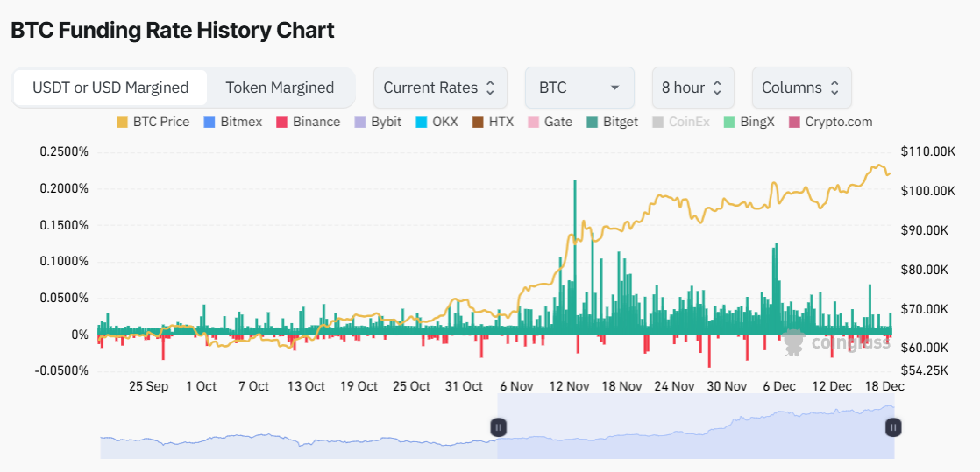Click the unselected left part of overview
Viewport: 980px width, 472px height.
[298, 427]
